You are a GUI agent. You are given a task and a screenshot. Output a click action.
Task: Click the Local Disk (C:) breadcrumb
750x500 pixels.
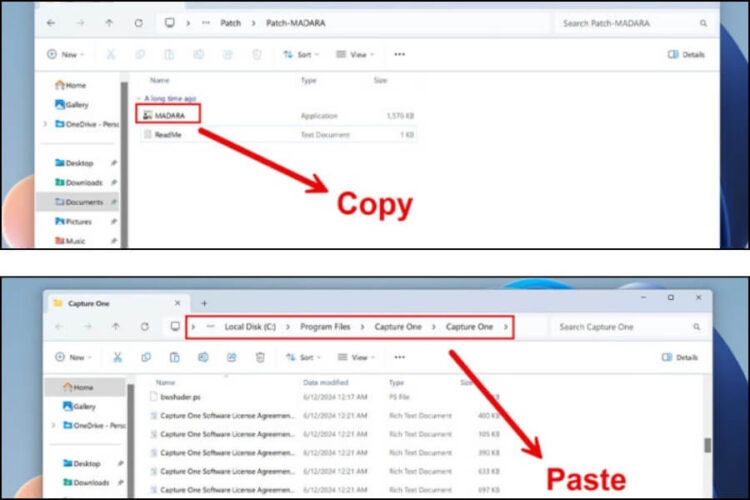click(250, 327)
